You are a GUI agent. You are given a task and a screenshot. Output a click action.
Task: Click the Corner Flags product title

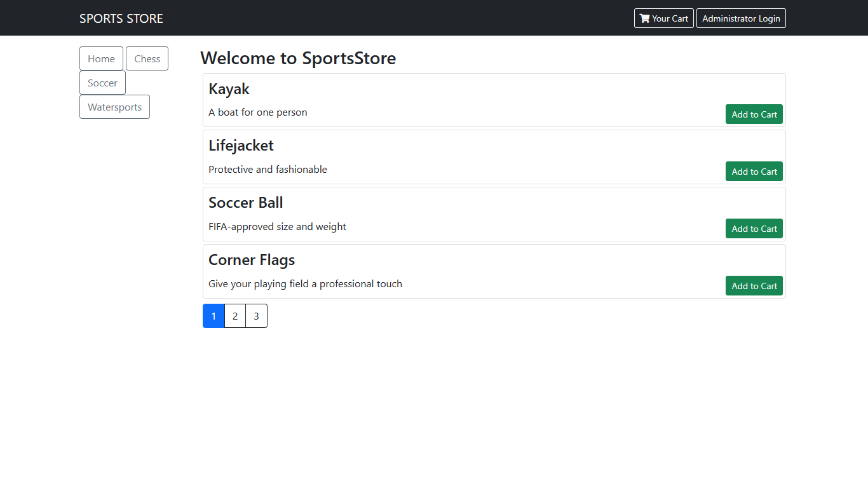[252, 260]
